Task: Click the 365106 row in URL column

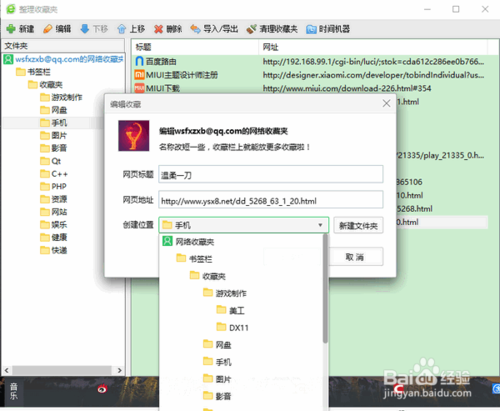Action: coord(409,182)
